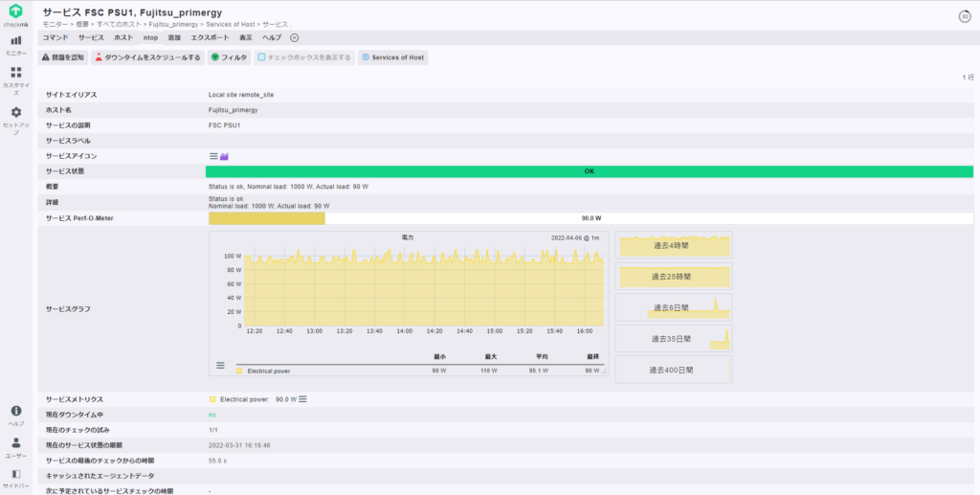This screenshot has height=495, width=980.
Task: Select the 過去400日間 graph thumbnail
Action: click(x=674, y=370)
